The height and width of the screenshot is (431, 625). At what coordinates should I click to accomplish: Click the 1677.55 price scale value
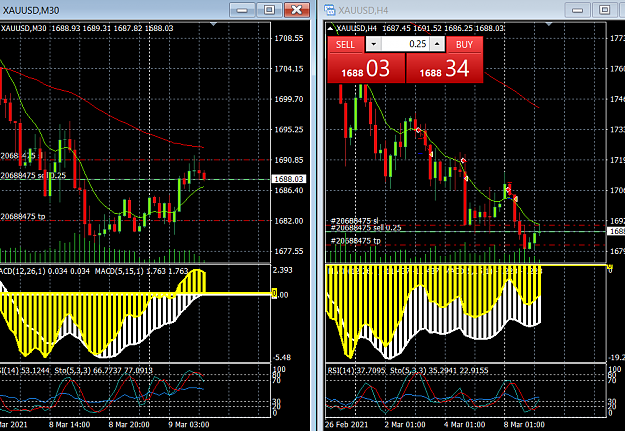[289, 251]
